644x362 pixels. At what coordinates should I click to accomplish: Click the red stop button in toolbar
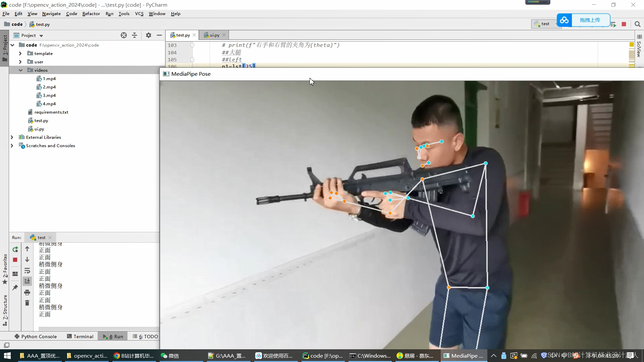point(624,24)
